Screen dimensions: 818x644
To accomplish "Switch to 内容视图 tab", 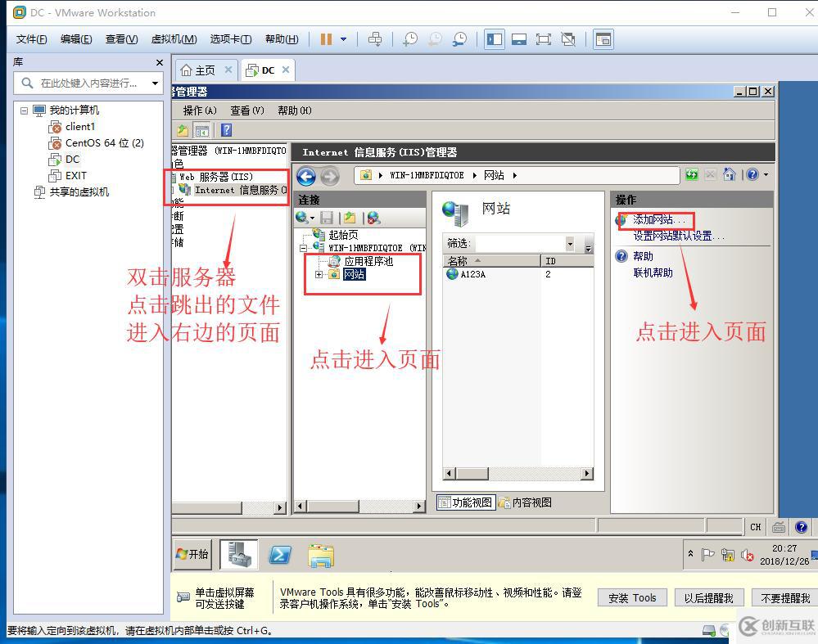I will tap(526, 502).
